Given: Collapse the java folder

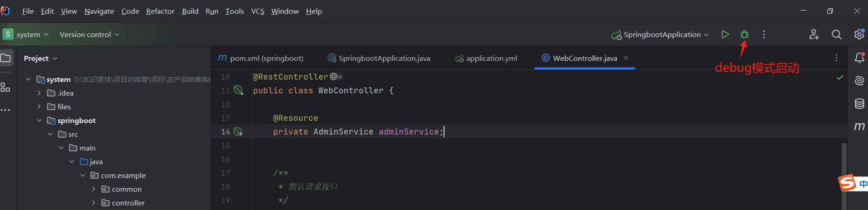Looking at the screenshot, I should pyautogui.click(x=72, y=162).
